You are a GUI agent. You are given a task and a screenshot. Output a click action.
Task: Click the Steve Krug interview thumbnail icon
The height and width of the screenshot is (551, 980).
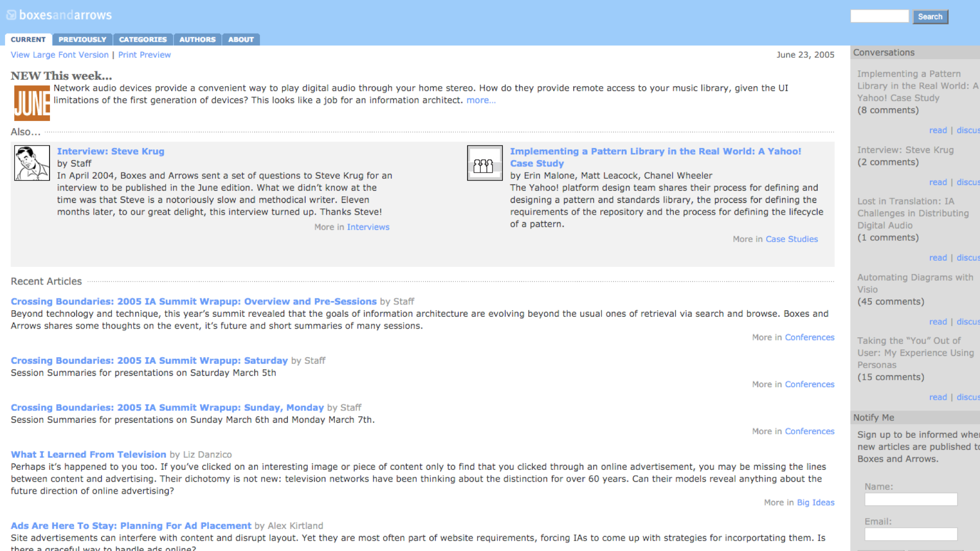32,163
